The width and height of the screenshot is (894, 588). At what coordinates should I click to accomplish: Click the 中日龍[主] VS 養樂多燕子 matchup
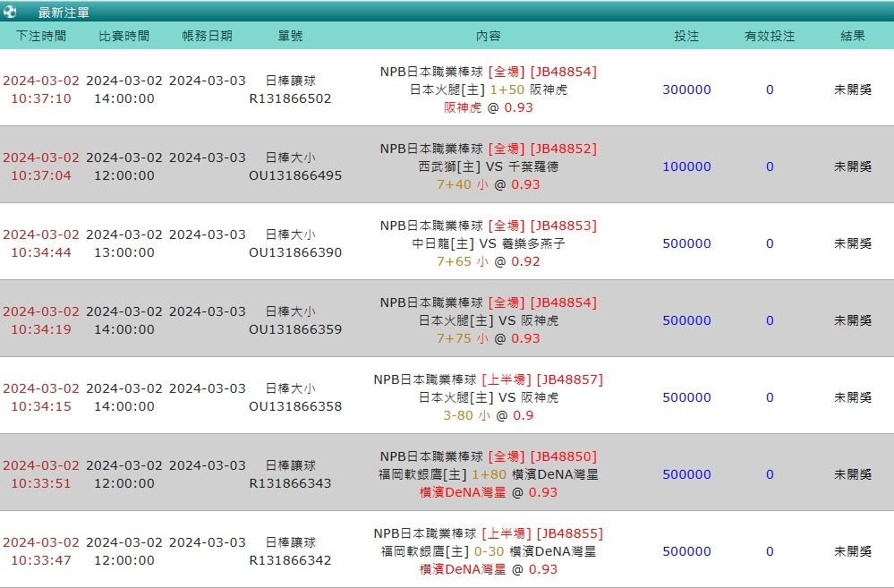489,243
